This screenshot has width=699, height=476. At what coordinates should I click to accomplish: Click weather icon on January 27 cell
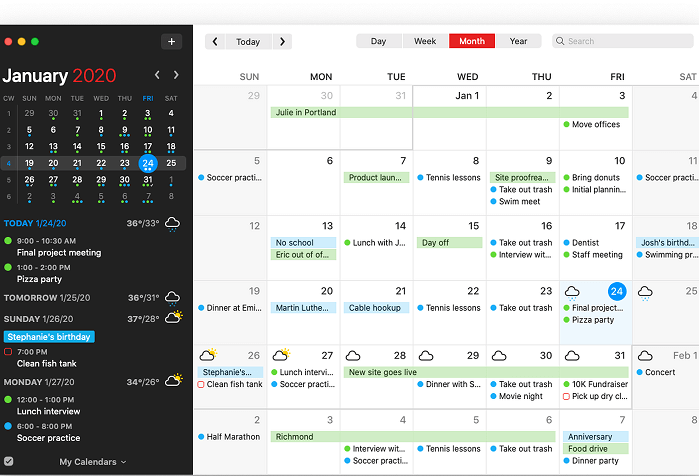click(x=281, y=355)
